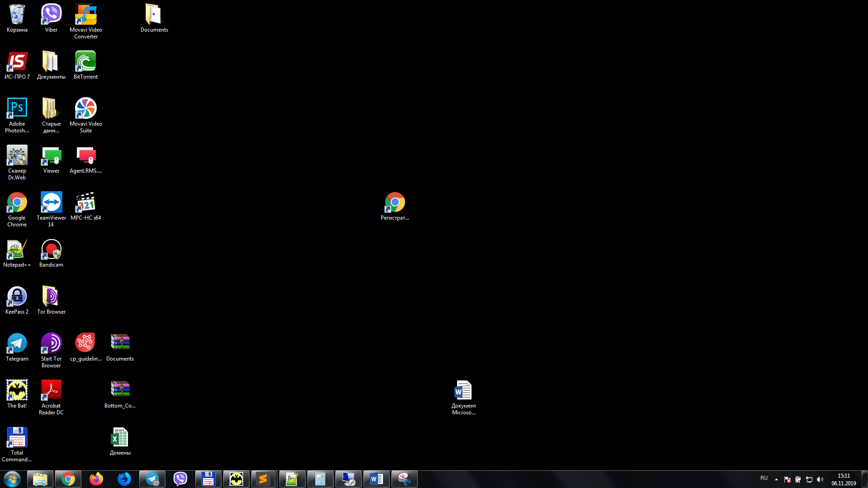Select the Документ Microso... Word file
868x488 pixels.
click(x=463, y=397)
